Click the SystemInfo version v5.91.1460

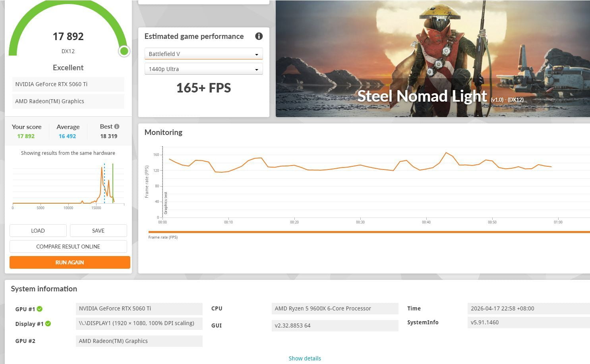529,322
